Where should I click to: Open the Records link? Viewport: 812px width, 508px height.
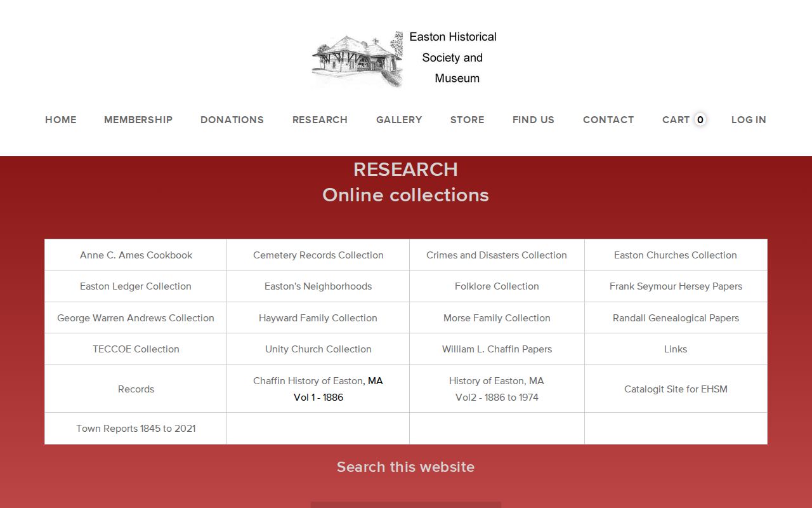coord(136,389)
